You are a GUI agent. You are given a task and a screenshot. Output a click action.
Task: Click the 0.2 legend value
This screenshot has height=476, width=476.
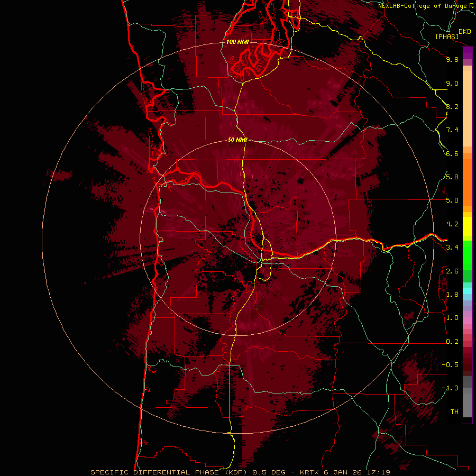pos(452,342)
